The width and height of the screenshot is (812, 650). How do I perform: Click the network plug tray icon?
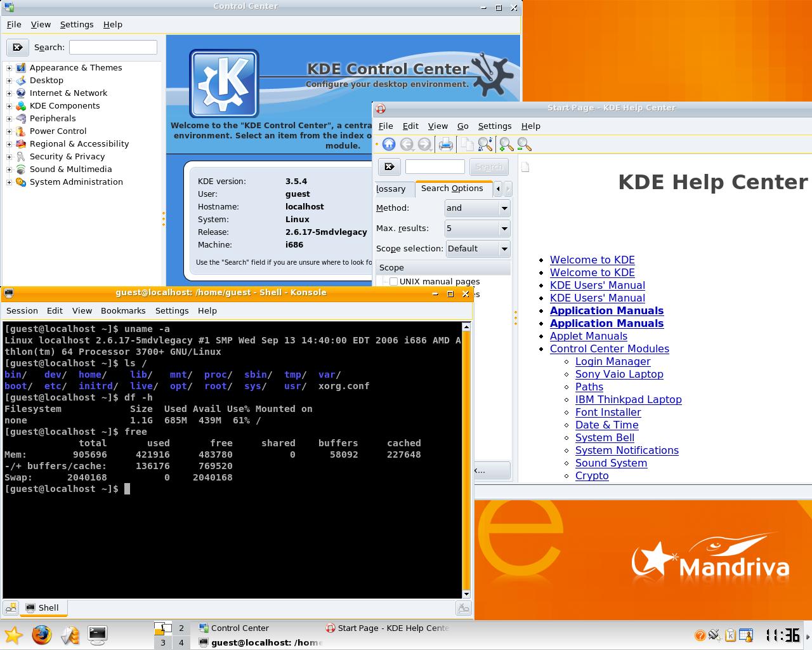pos(715,635)
